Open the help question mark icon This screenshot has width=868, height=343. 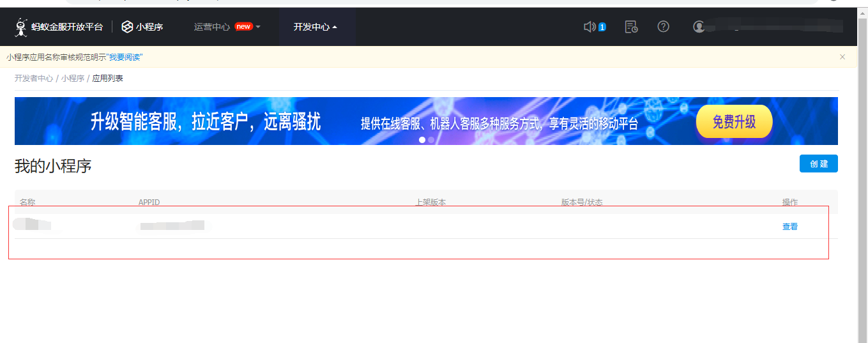coord(664,27)
